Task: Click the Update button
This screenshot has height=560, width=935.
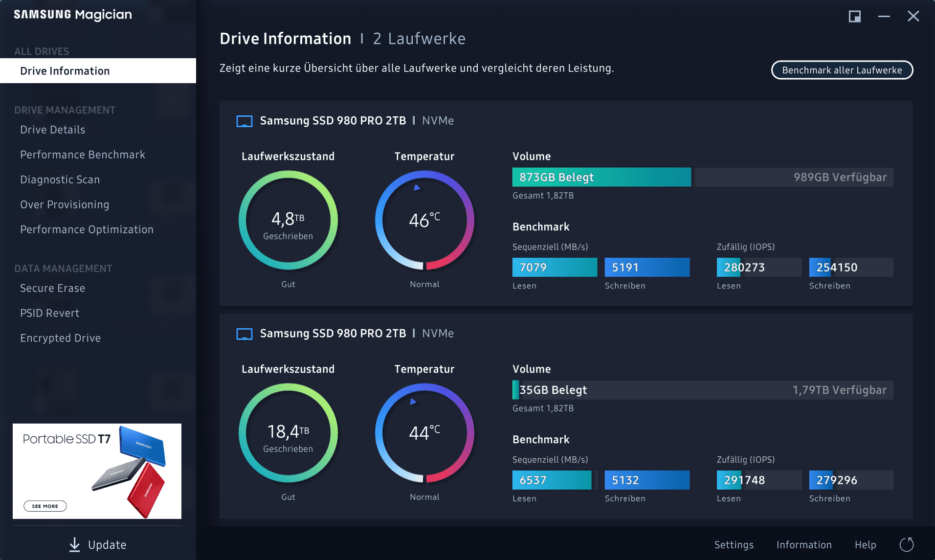Action: [98, 544]
